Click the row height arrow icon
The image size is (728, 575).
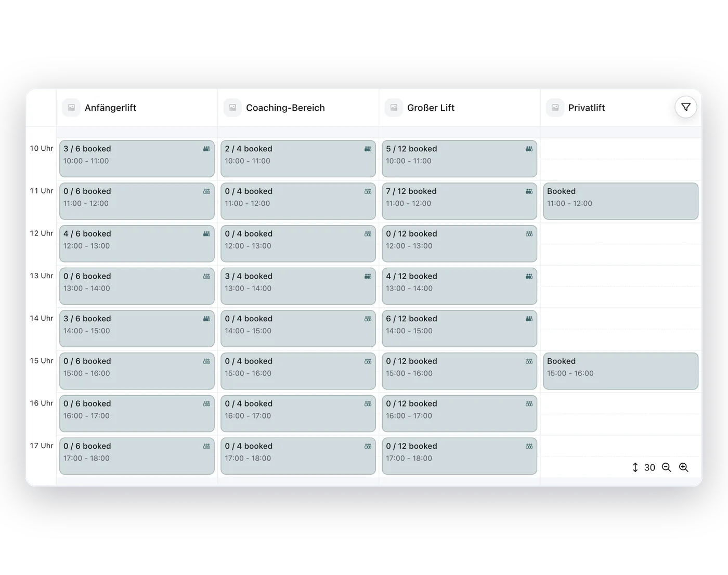pos(635,467)
